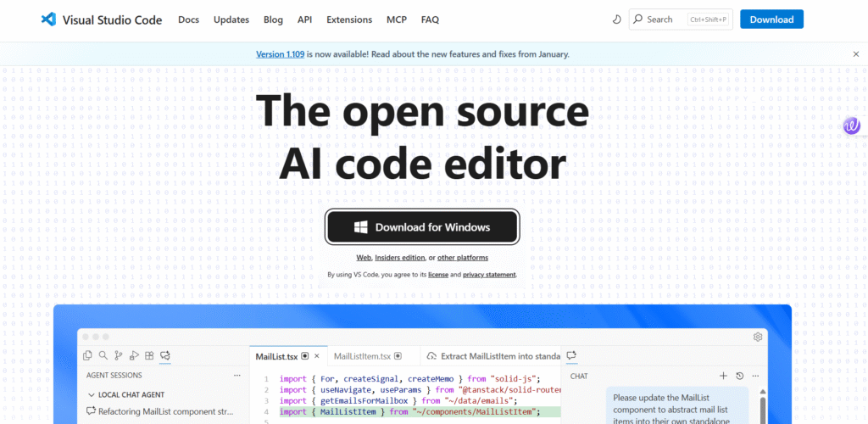Screen dimensions: 868x424
Task: Open the Extensions blocks icon in the activity bar
Action: click(x=149, y=356)
